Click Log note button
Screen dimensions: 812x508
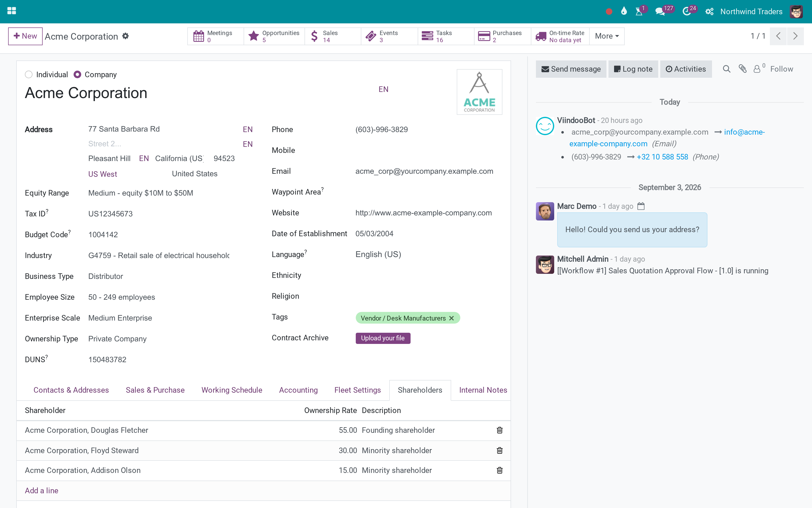(x=633, y=69)
